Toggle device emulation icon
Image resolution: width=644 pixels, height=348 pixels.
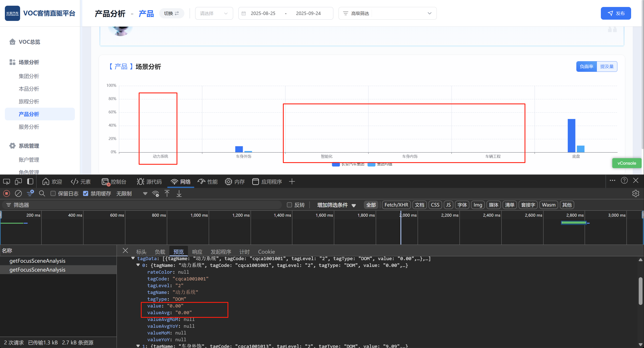18,181
